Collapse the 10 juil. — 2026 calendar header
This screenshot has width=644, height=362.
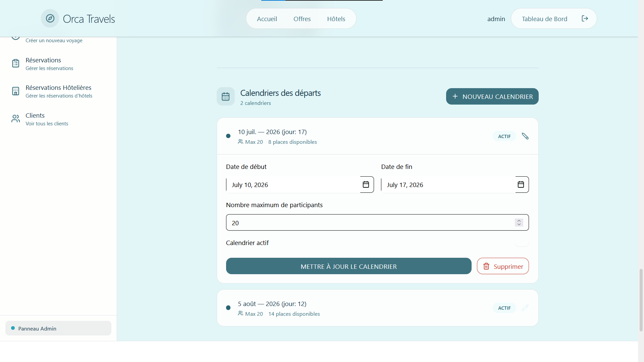[377, 136]
